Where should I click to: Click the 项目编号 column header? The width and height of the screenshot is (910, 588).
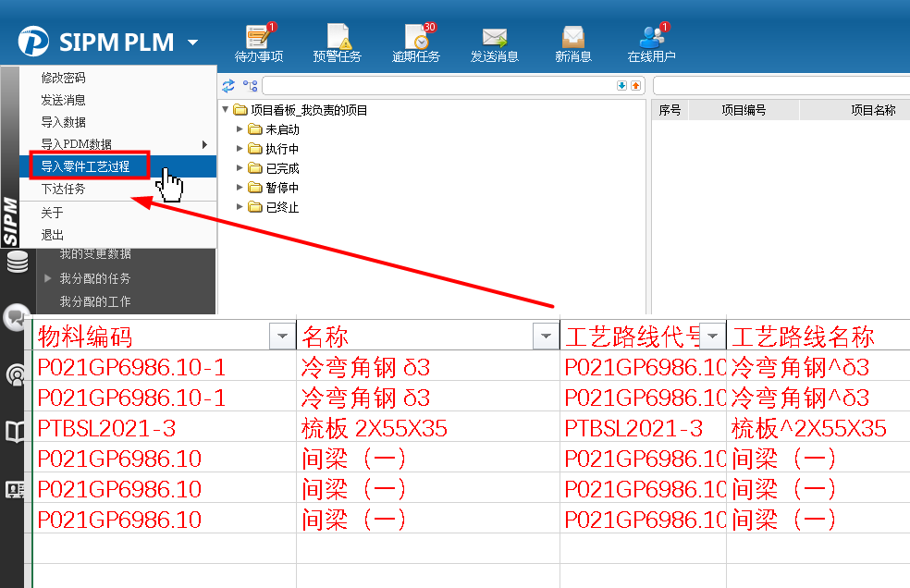pyautogui.click(x=744, y=110)
